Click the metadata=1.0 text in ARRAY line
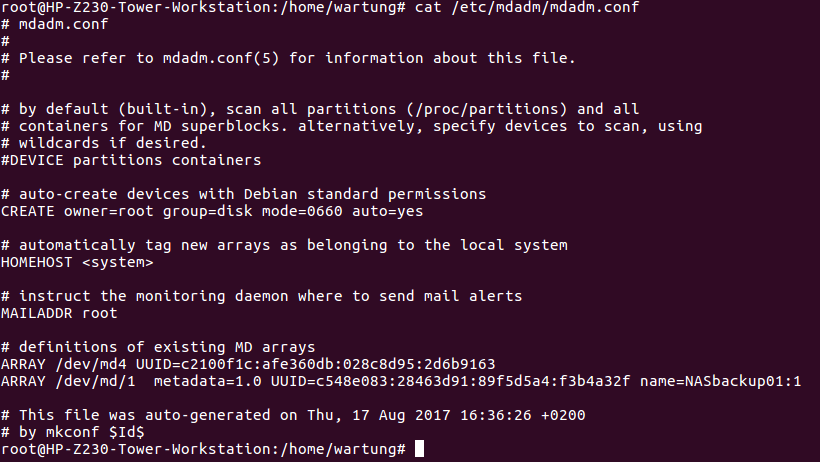820x462 pixels. click(x=208, y=381)
